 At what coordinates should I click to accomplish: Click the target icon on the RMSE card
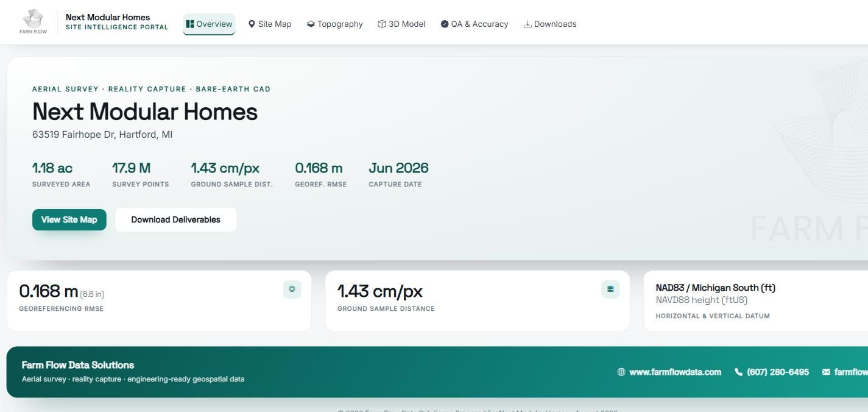(292, 289)
